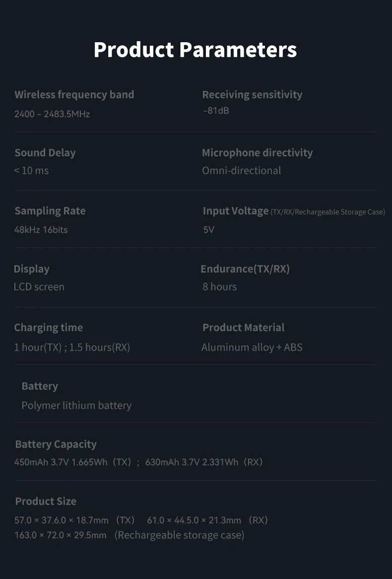392x579 pixels.
Task: Click the Receiving sensitivity label
Action: pyautogui.click(x=252, y=94)
